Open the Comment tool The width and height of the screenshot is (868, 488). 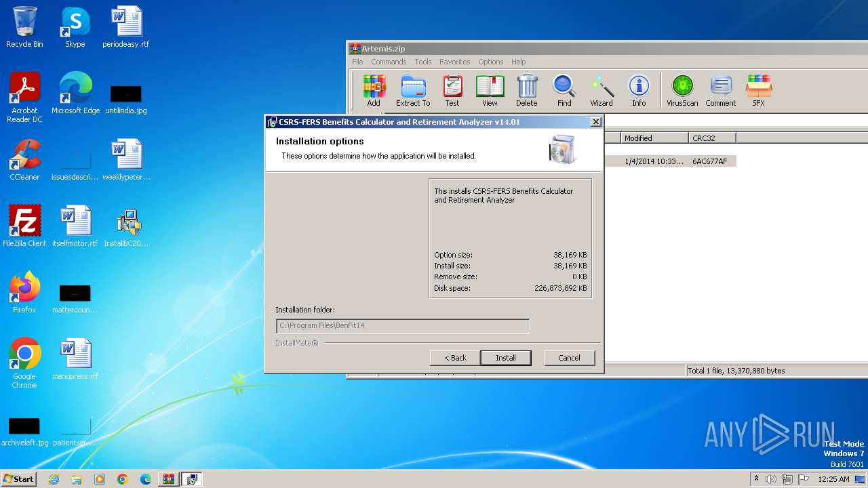(x=721, y=91)
